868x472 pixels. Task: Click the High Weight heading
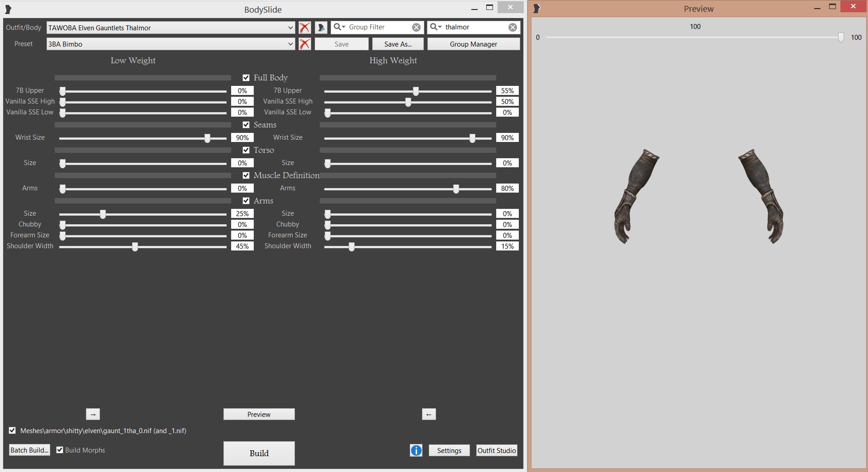click(393, 61)
